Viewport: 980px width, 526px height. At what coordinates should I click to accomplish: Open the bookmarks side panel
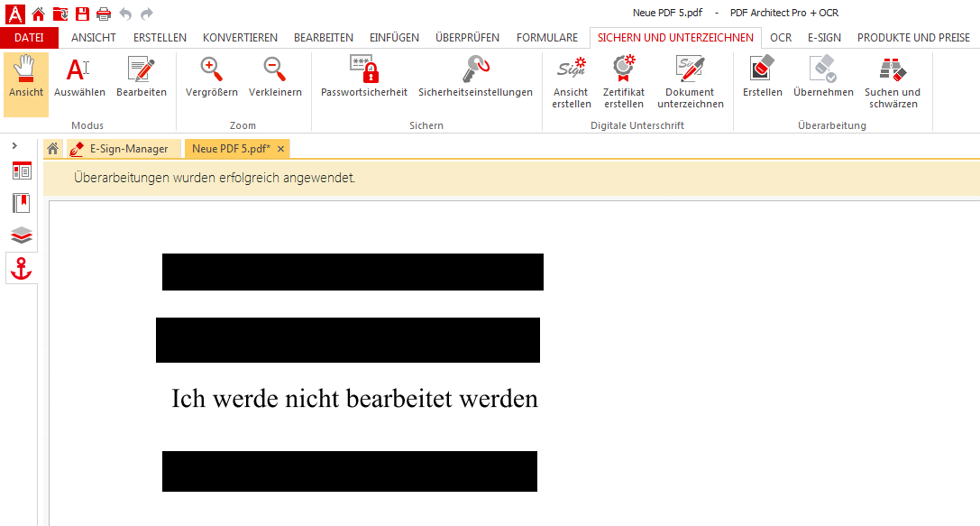(x=22, y=203)
